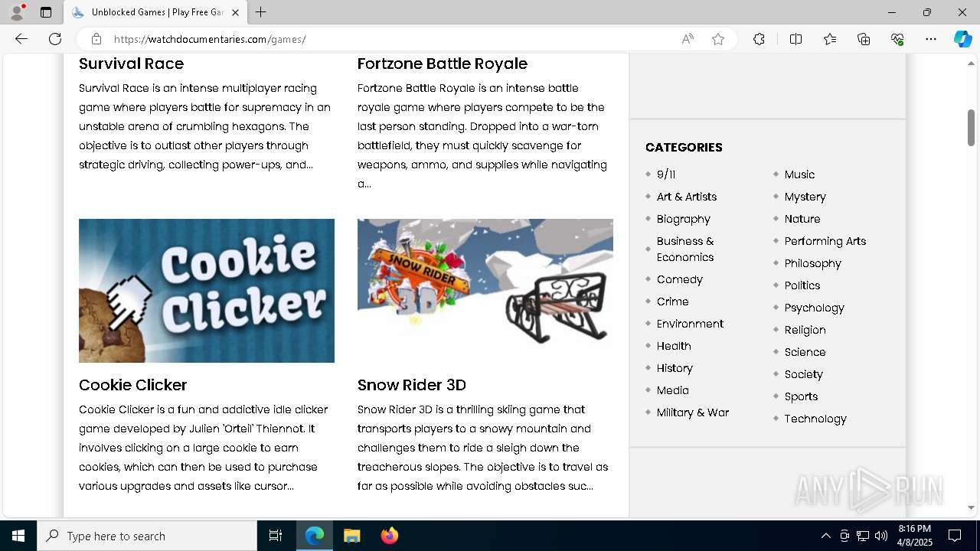Click the page vertical scrollbar thumb

point(971,128)
